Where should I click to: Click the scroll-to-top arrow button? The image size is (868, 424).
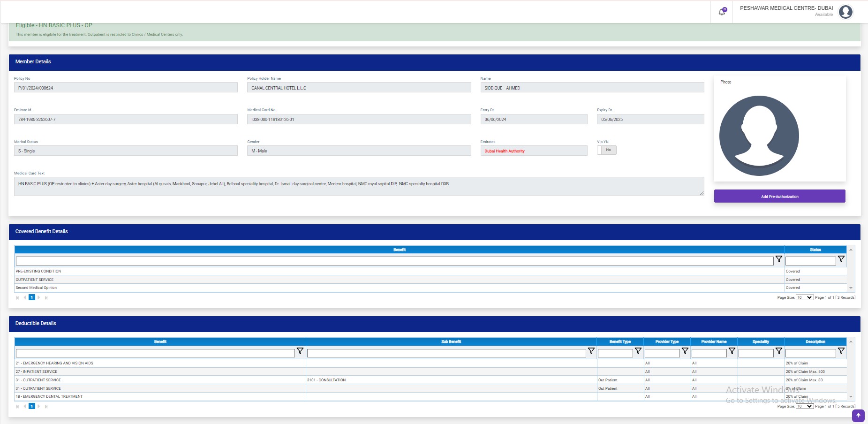858,415
